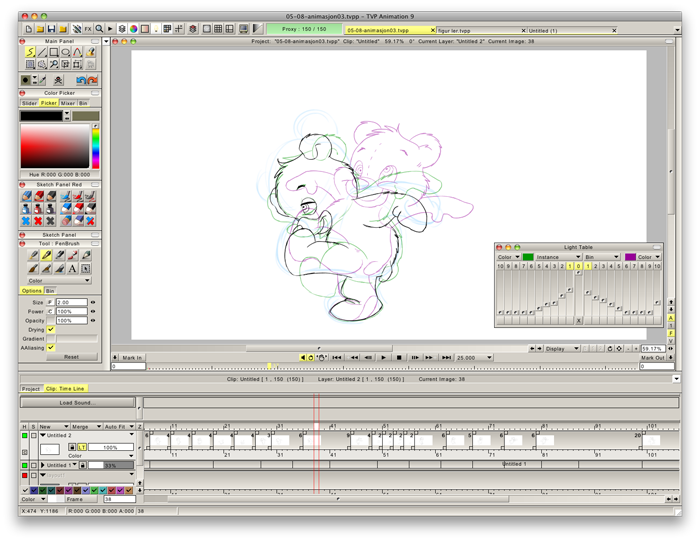Open the Instance dropdown in Light Table
This screenshot has height=541, width=700.
tap(558, 257)
